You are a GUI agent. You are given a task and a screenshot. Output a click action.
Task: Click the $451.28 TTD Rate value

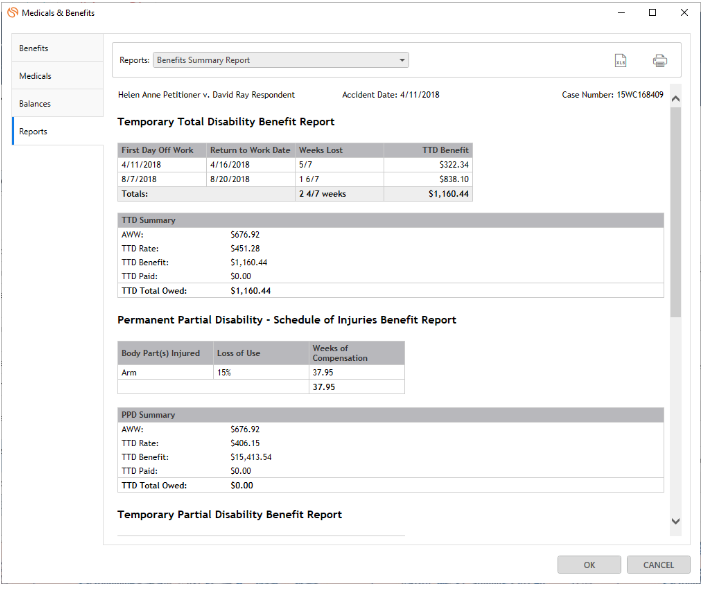(245, 248)
